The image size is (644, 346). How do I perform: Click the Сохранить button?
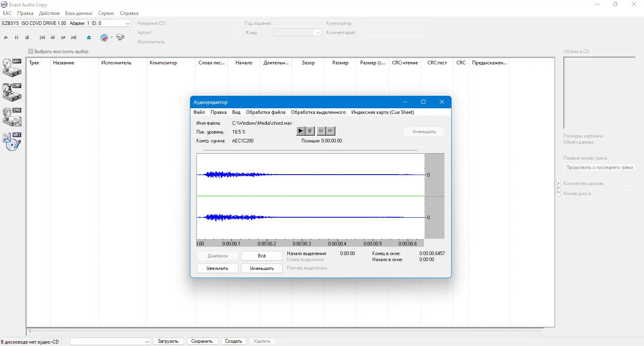tap(202, 341)
